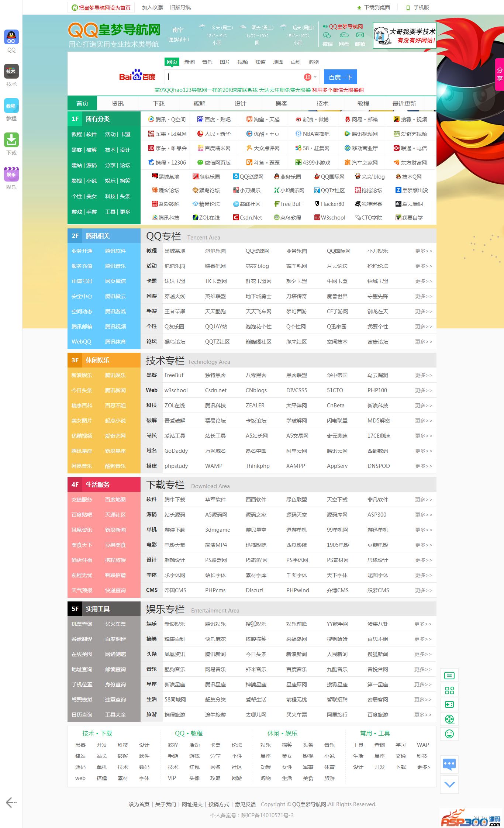The image size is (504, 828).
Task: Click 加入收藏 link
Action: pyautogui.click(x=152, y=7)
